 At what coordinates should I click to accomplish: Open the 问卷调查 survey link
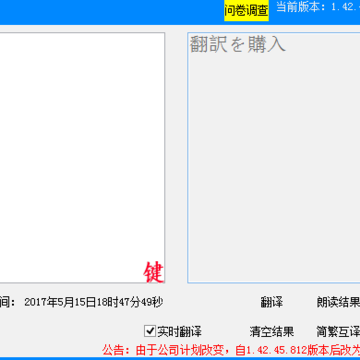pyautogui.click(x=246, y=11)
